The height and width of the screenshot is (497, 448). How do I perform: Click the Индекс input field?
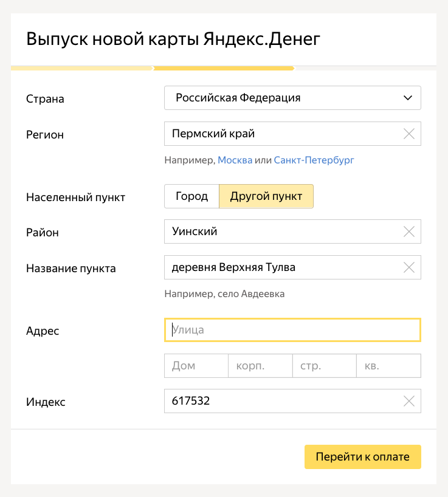pos(274,401)
